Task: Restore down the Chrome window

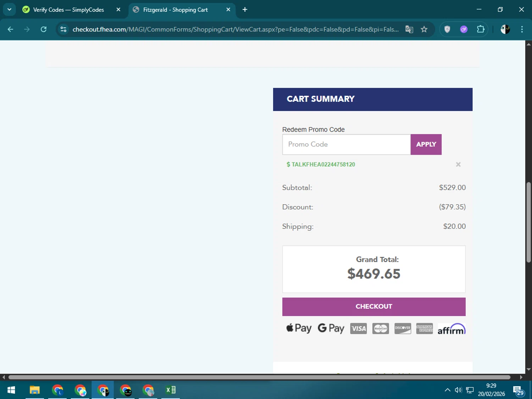Action: [500, 10]
